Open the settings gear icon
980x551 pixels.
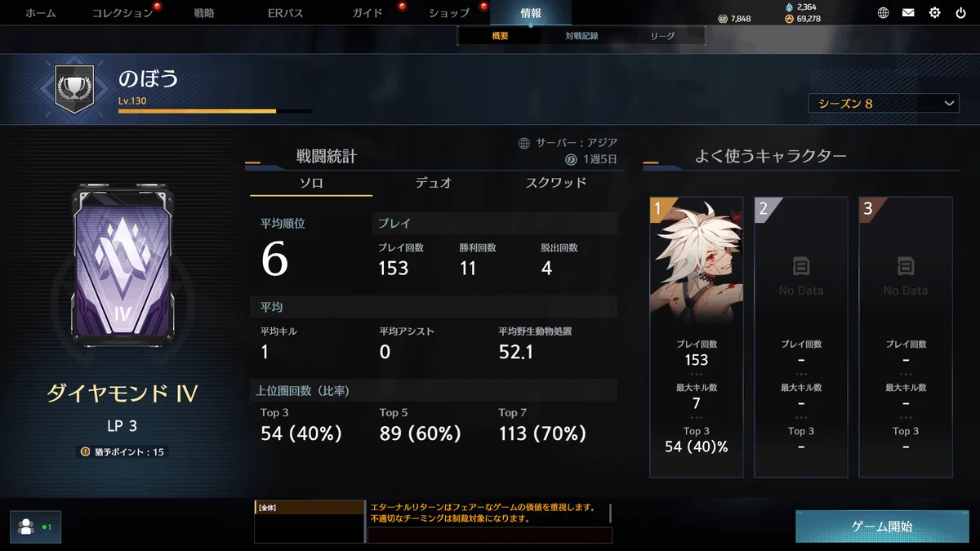point(935,13)
